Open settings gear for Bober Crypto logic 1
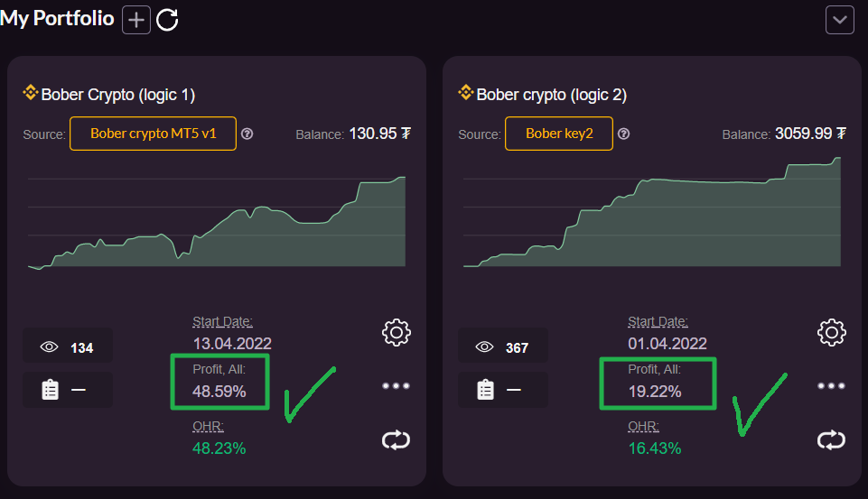The width and height of the screenshot is (868, 499). click(397, 332)
